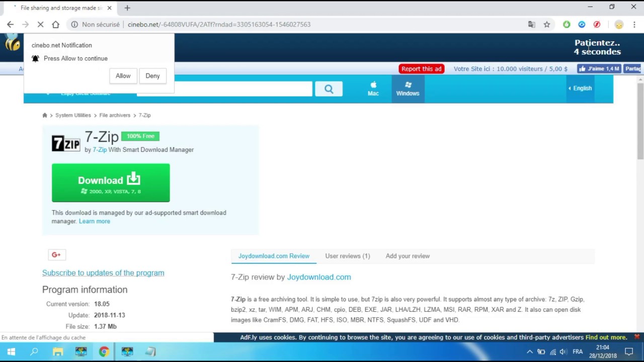Open the Windows Start menu
Image resolution: width=644 pixels, height=362 pixels.
click(11, 352)
